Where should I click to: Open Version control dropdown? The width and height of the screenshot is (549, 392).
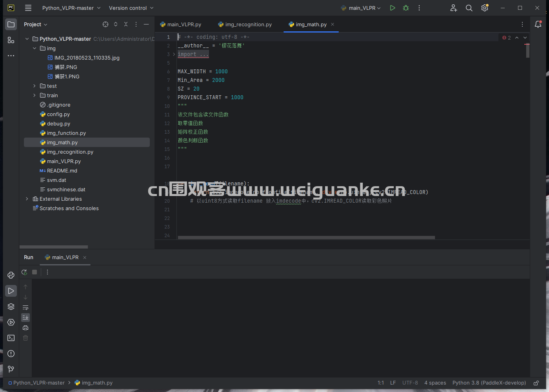coord(131,8)
